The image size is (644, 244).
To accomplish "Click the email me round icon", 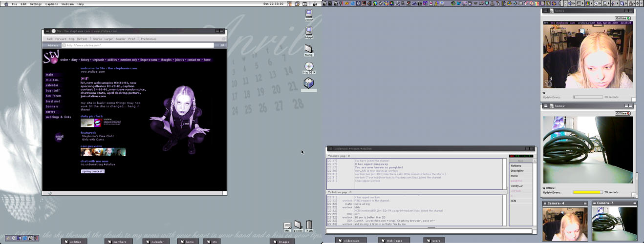I will (x=59, y=138).
